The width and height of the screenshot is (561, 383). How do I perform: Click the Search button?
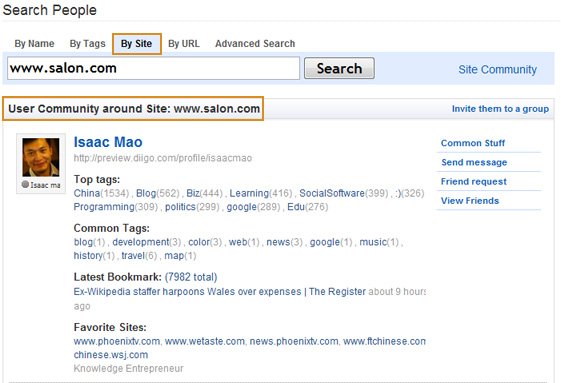(x=339, y=68)
